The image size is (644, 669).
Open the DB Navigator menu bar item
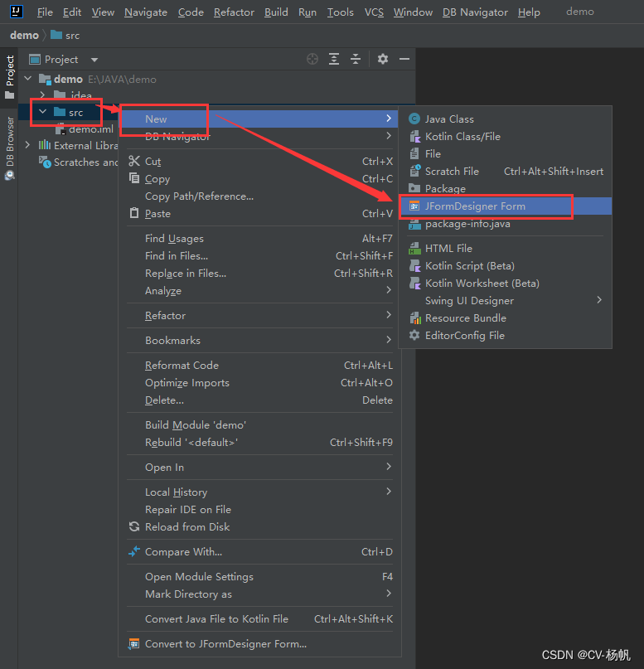click(x=475, y=12)
